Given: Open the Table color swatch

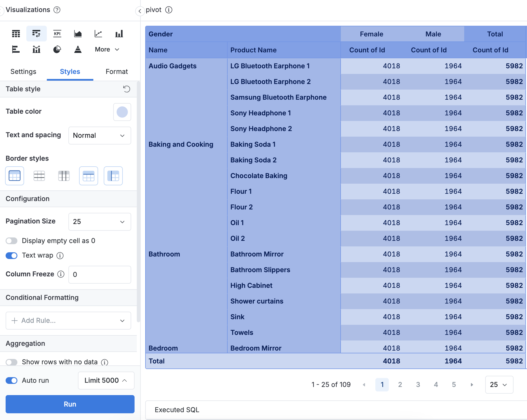Looking at the screenshot, I should (122, 112).
